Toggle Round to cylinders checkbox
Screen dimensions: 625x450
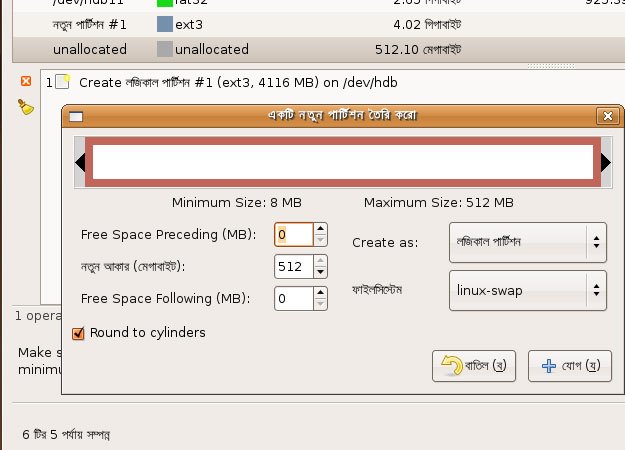coord(78,333)
